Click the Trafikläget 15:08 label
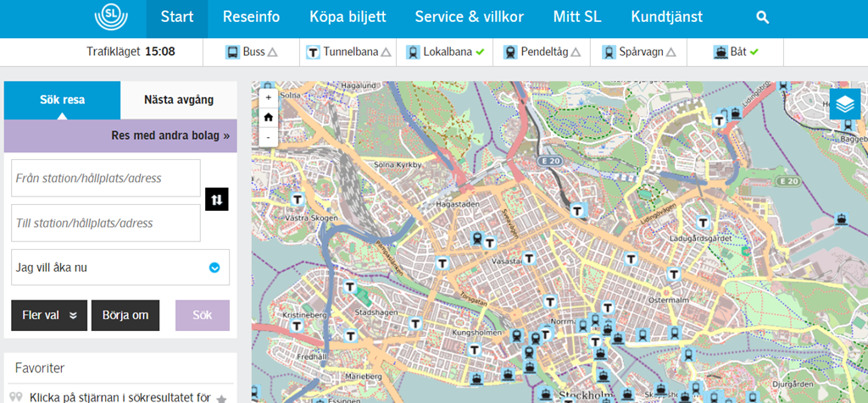The width and height of the screenshot is (868, 403). pyautogui.click(x=131, y=52)
